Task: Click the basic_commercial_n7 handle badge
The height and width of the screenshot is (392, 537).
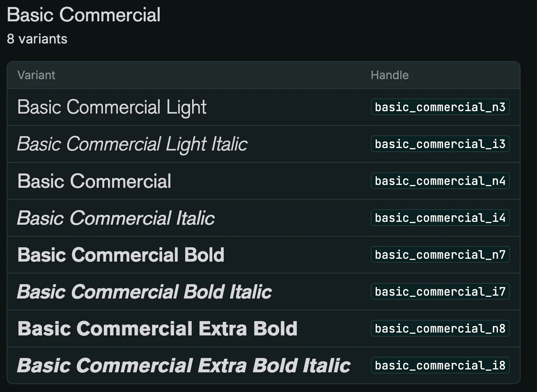Action: [440, 255]
